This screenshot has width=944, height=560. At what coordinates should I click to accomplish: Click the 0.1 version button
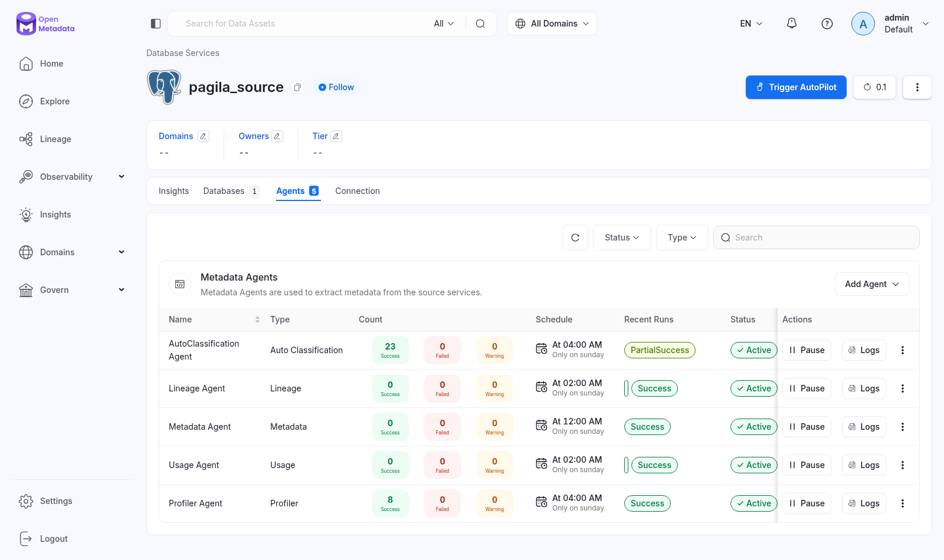pos(875,87)
